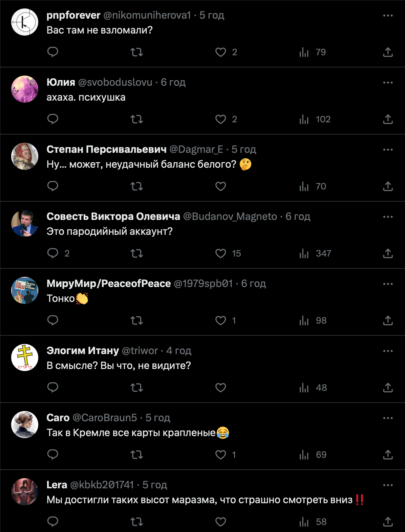
Task: Like Элогим Итану's tweet
Action: (221, 388)
